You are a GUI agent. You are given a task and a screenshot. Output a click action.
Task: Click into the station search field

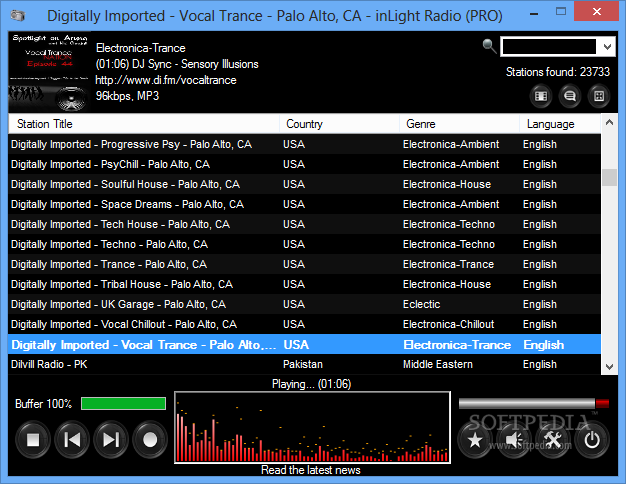pyautogui.click(x=549, y=47)
